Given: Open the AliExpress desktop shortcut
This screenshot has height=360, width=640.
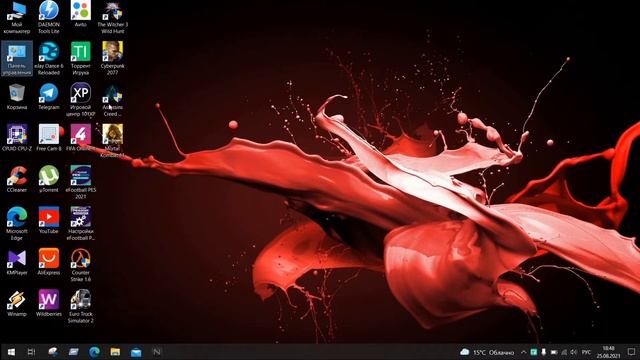Looking at the screenshot, I should [x=49, y=262].
